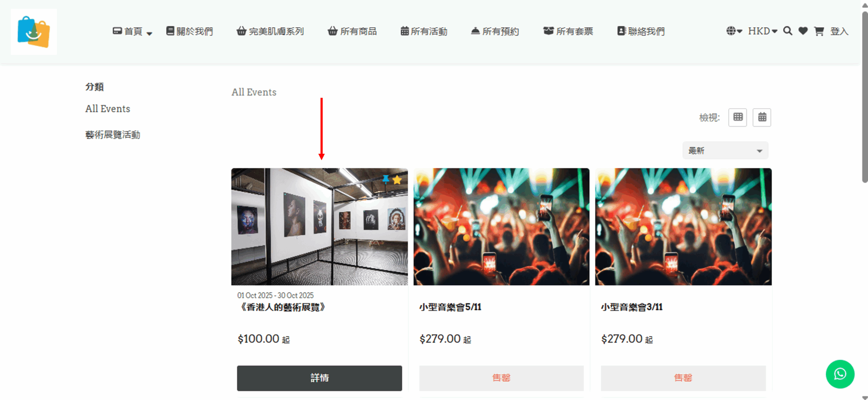Open the wishlist heart icon
Viewport: 868px width, 400px height.
point(803,31)
